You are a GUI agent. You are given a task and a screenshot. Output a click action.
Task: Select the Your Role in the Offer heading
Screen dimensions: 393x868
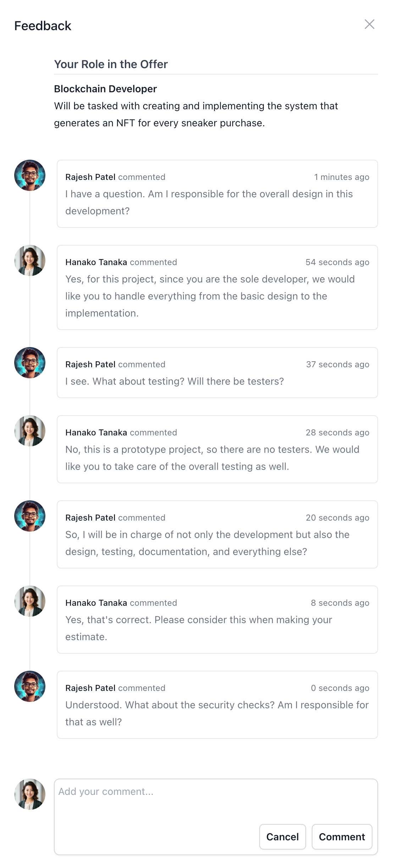pyautogui.click(x=111, y=64)
